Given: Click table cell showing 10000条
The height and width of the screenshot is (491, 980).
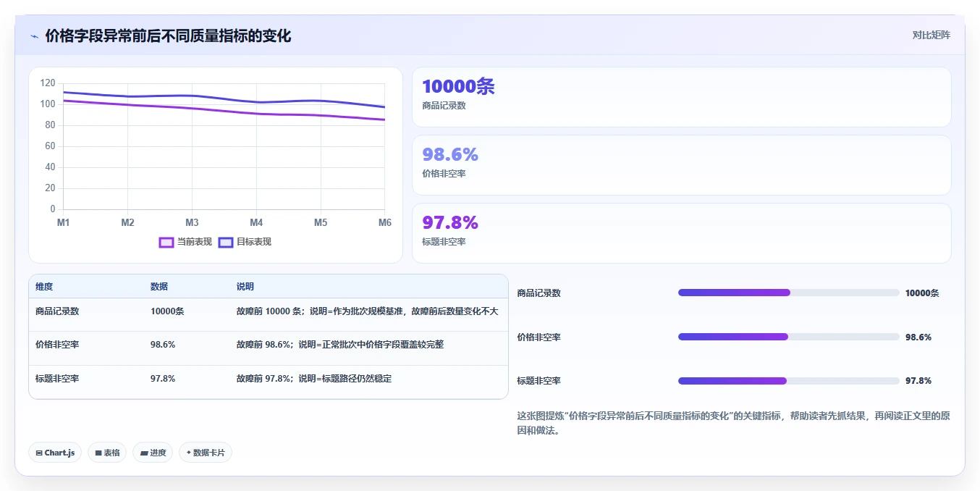Looking at the screenshot, I should pos(167,311).
